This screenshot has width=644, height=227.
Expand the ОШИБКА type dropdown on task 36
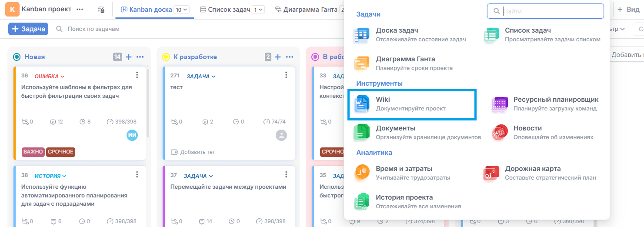50,77
